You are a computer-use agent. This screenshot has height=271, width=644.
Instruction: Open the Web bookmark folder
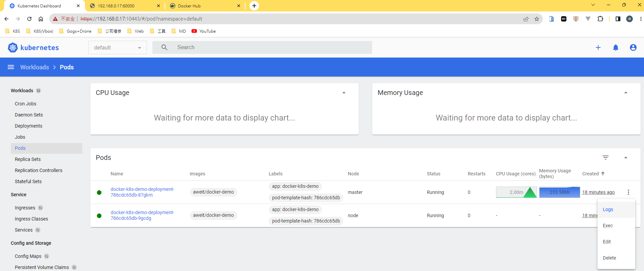136,31
